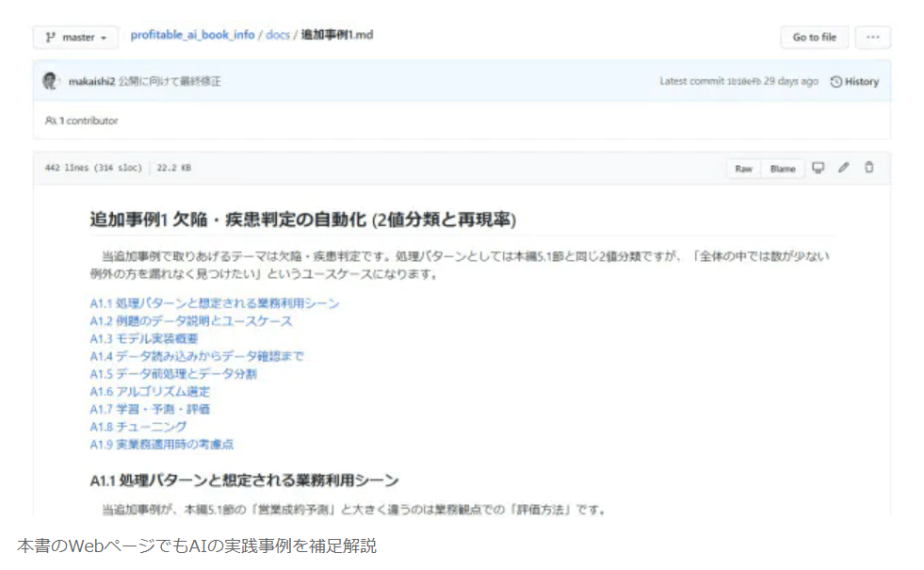Open the 公開に向けて最終修正 commit message
The image size is (924, 570).
(170, 82)
